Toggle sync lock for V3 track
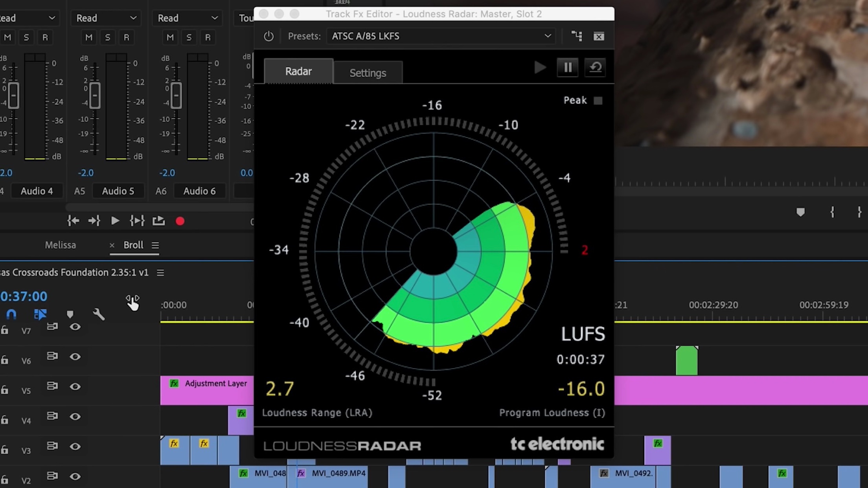This screenshot has width=868, height=488. [52, 446]
